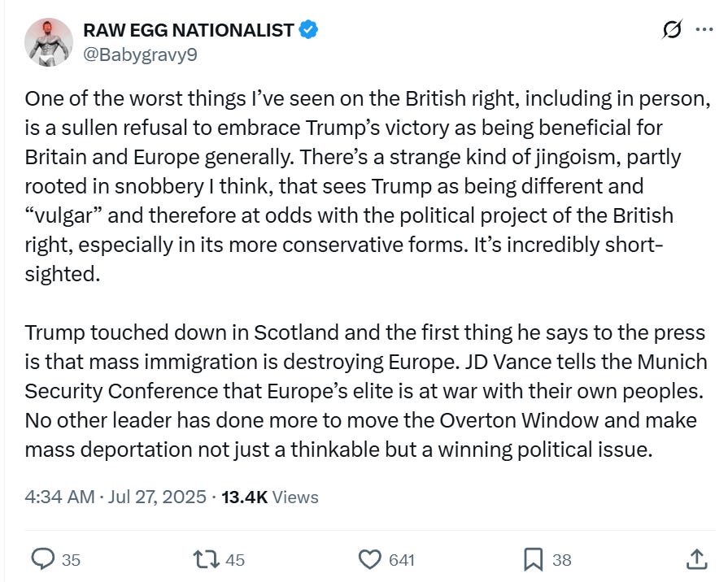Click the Grok slashed-circle icon
The width and height of the screenshot is (728, 582).
pyautogui.click(x=672, y=31)
